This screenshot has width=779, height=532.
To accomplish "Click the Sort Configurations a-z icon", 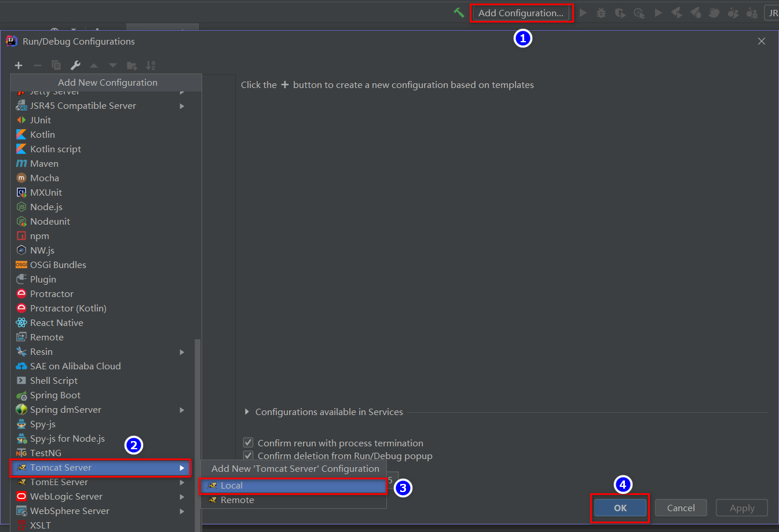I will [x=151, y=65].
